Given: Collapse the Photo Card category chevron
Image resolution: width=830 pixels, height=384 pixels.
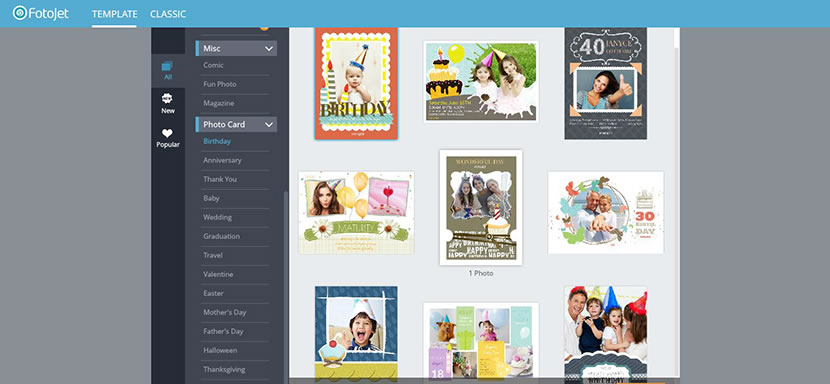Looking at the screenshot, I should [269, 124].
